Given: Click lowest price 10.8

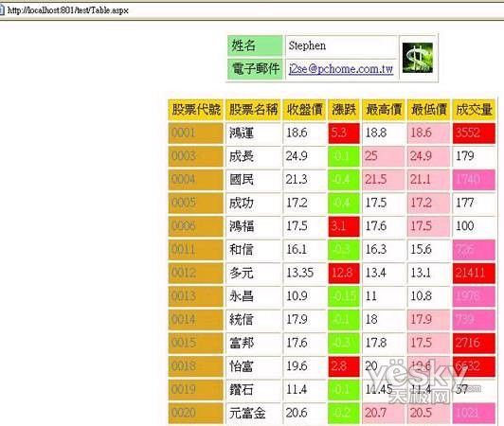Looking at the screenshot, I should tap(421, 296).
